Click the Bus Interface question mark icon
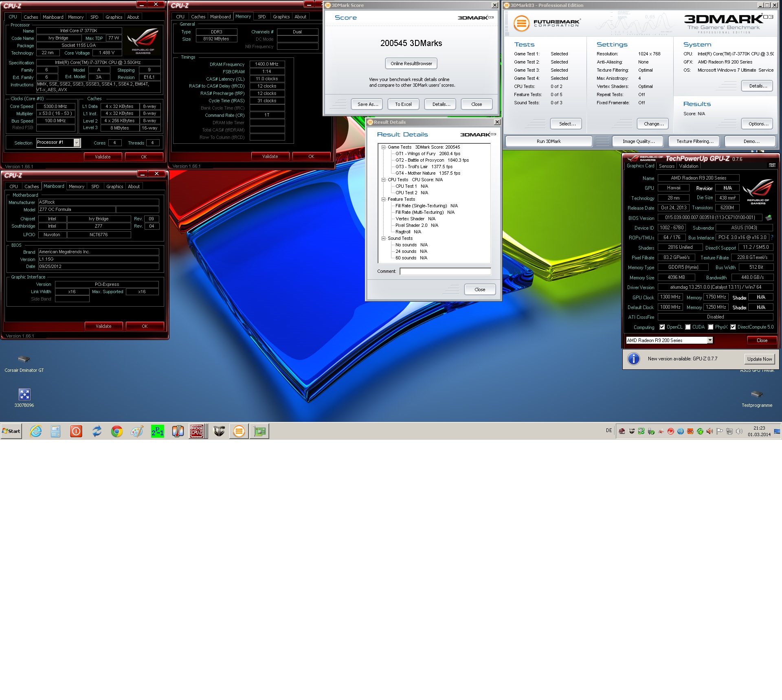 coord(772,237)
